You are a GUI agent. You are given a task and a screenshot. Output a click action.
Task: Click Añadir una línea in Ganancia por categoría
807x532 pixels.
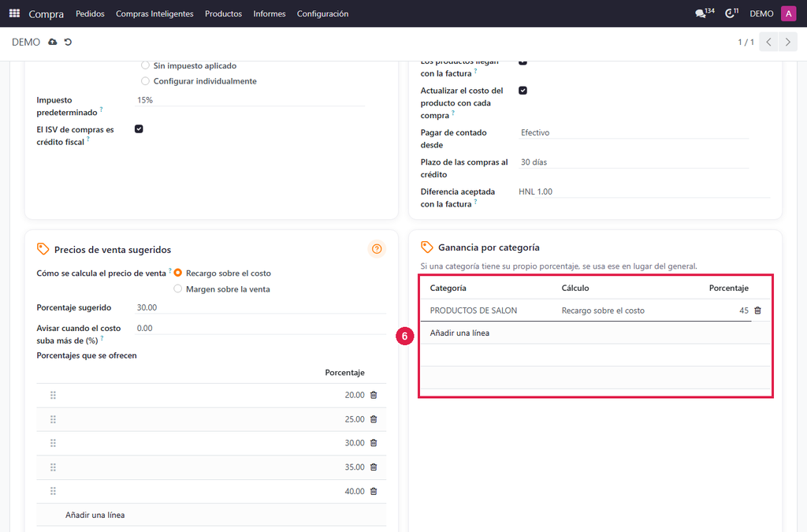point(459,333)
